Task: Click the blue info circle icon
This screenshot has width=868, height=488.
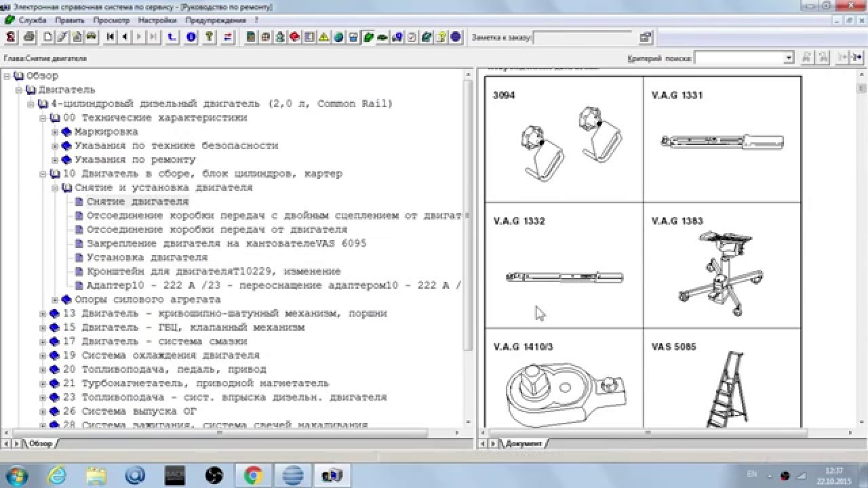Action: 191,37
